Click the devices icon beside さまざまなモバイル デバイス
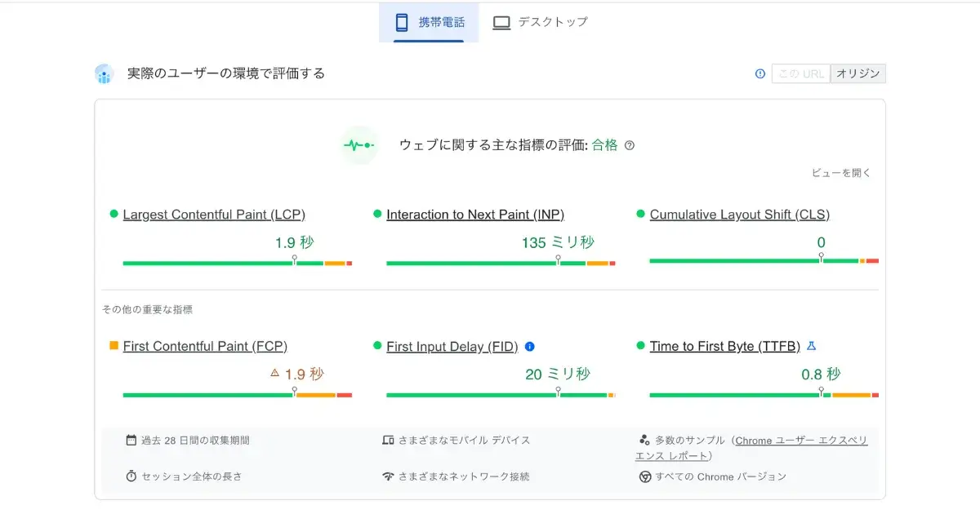Screen dimensions: 980x514 click(389, 440)
